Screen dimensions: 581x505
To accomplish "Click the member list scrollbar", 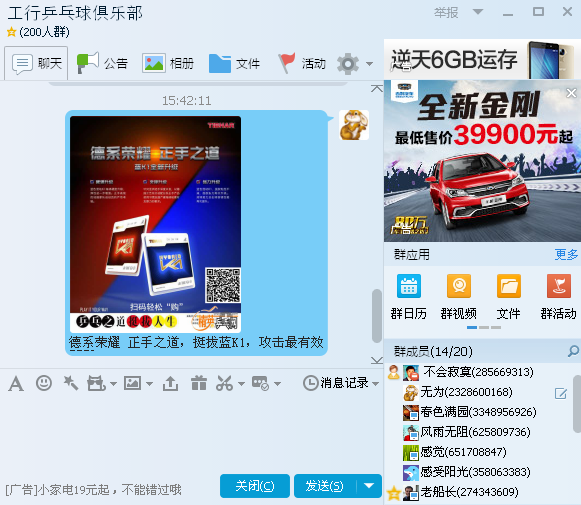I will pos(577,404).
